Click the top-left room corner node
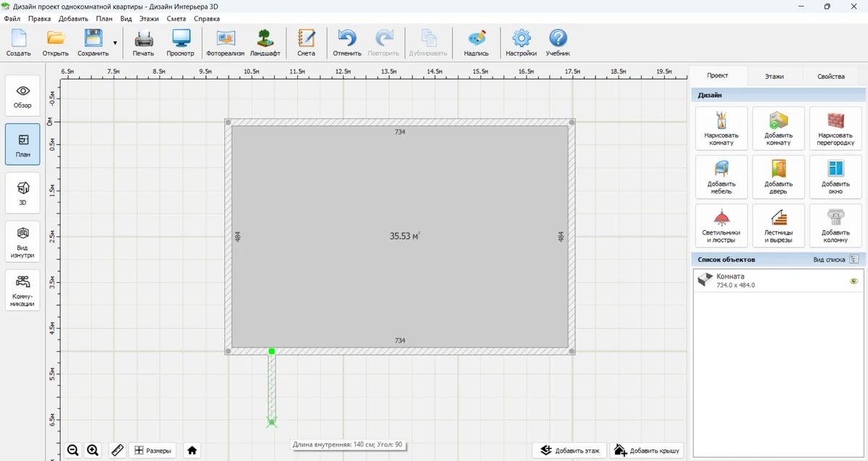Viewport: 868px width, 461px height. (x=229, y=123)
